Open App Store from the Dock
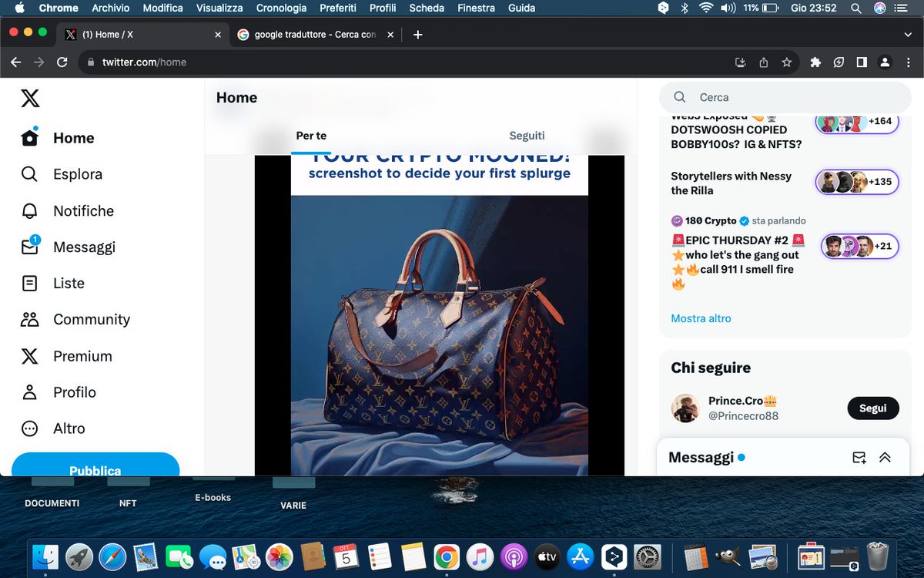 click(x=580, y=556)
